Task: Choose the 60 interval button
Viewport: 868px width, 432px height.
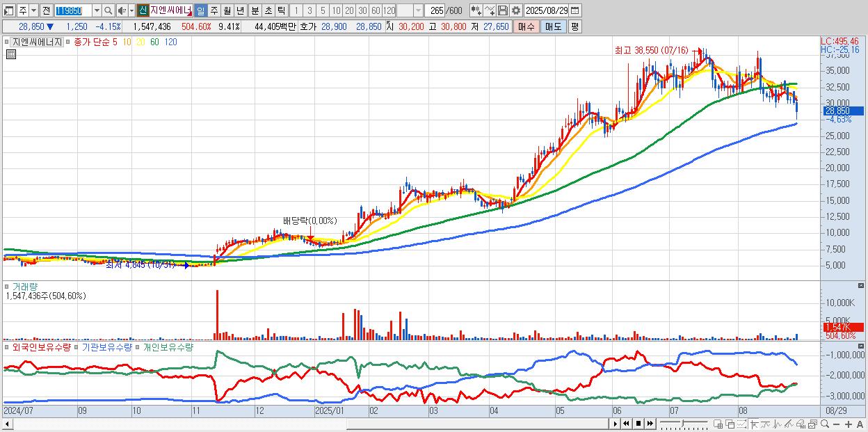Action: pos(376,10)
